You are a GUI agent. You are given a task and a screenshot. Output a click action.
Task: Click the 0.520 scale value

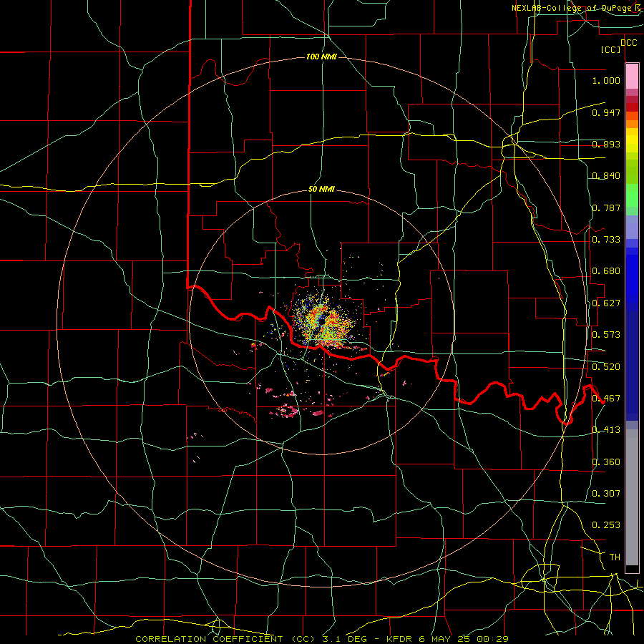[606, 367]
